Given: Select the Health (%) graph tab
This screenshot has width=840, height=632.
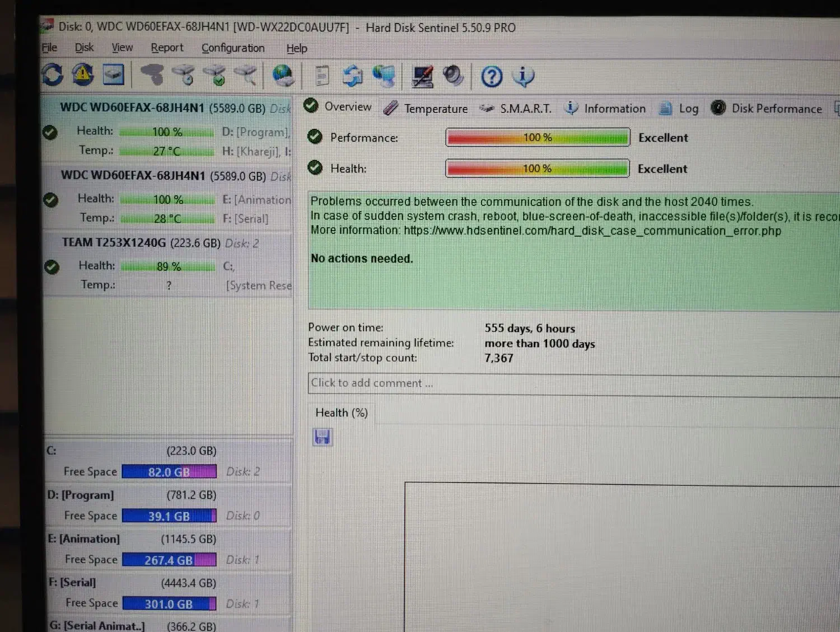Looking at the screenshot, I should [342, 413].
